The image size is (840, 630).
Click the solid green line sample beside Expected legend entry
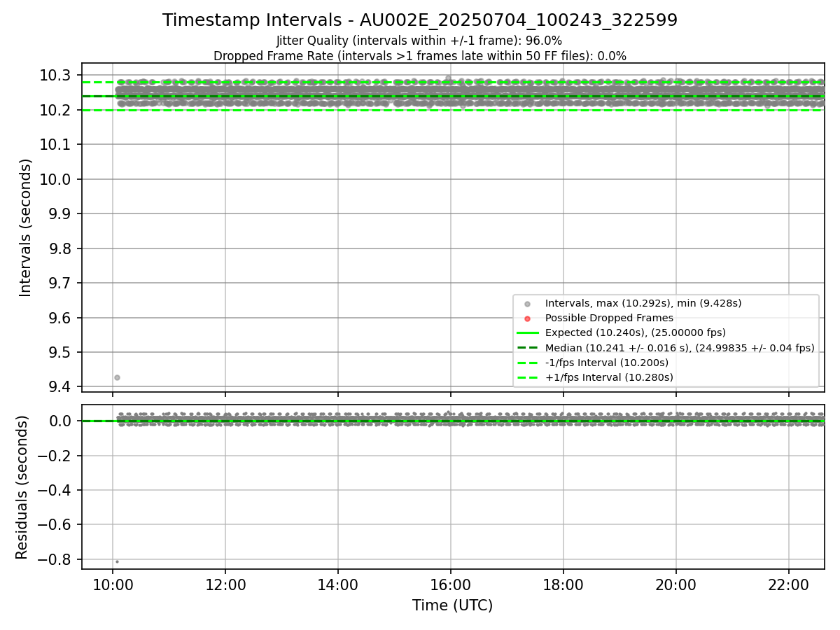(x=527, y=332)
